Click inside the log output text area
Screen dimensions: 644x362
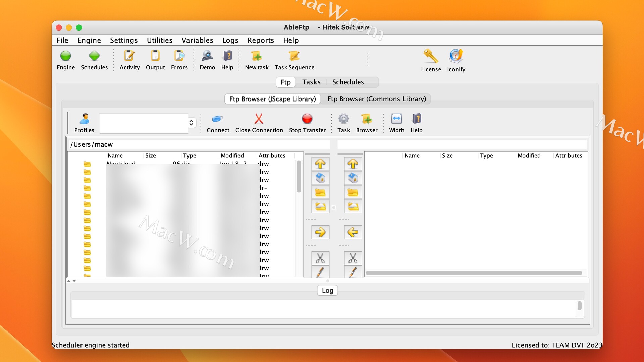[324, 308]
